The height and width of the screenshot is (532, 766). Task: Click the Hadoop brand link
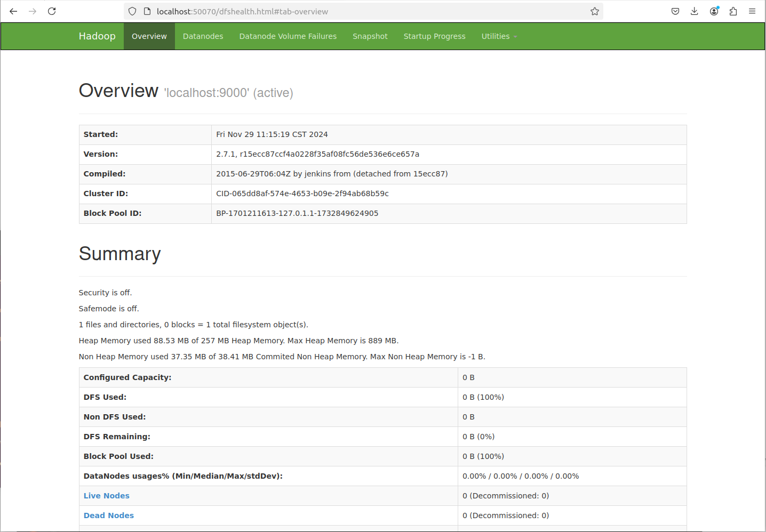(x=97, y=36)
